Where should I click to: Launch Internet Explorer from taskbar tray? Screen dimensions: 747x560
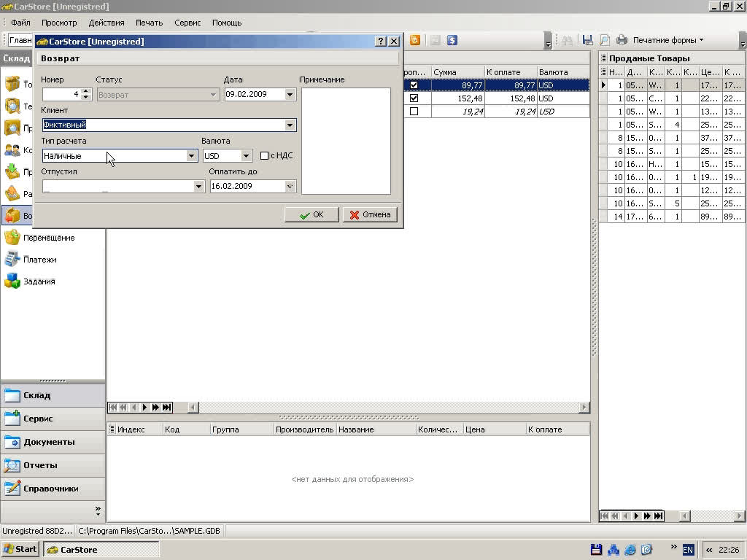click(x=630, y=550)
